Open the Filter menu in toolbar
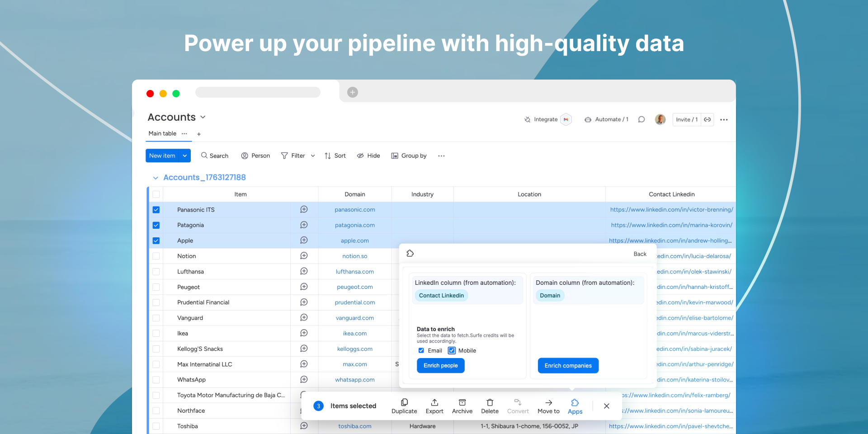This screenshot has height=434, width=868. tap(293, 156)
